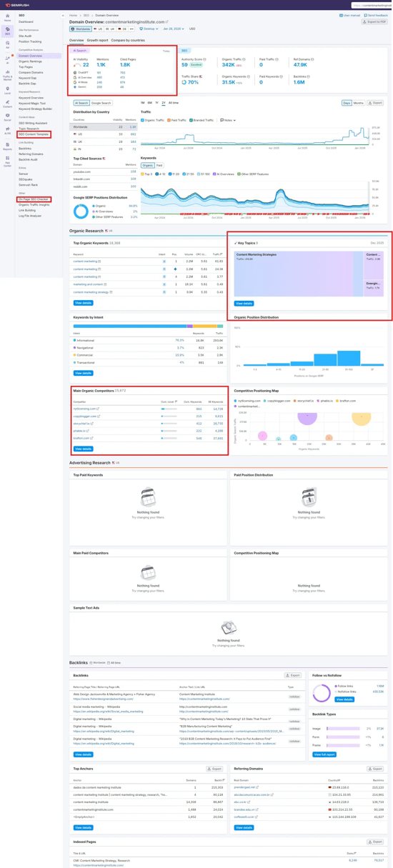Open the more countries ellipsis dropdown
The image size is (393, 868).
point(131,29)
